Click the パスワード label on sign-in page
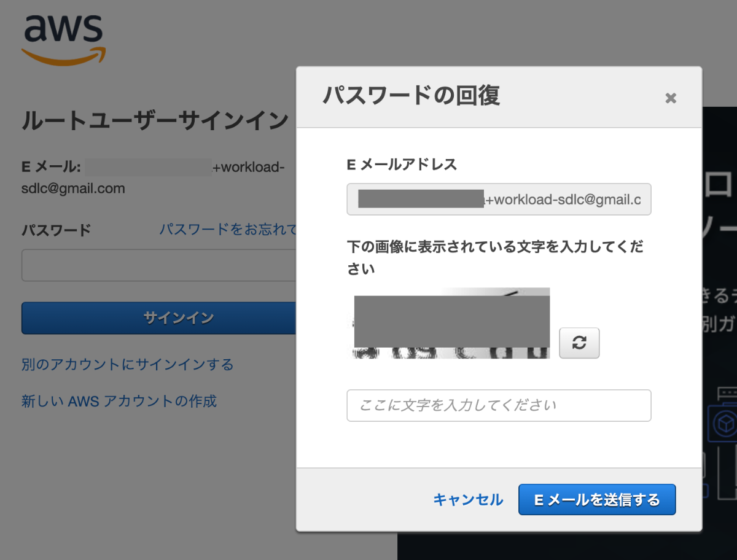Viewport: 737px width, 560px height. 57,230
